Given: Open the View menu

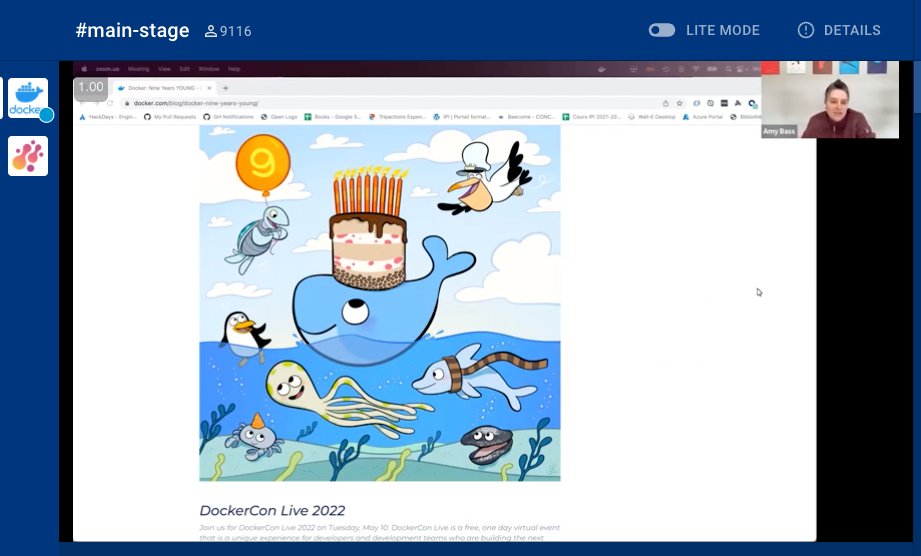Looking at the screenshot, I should tap(164, 69).
